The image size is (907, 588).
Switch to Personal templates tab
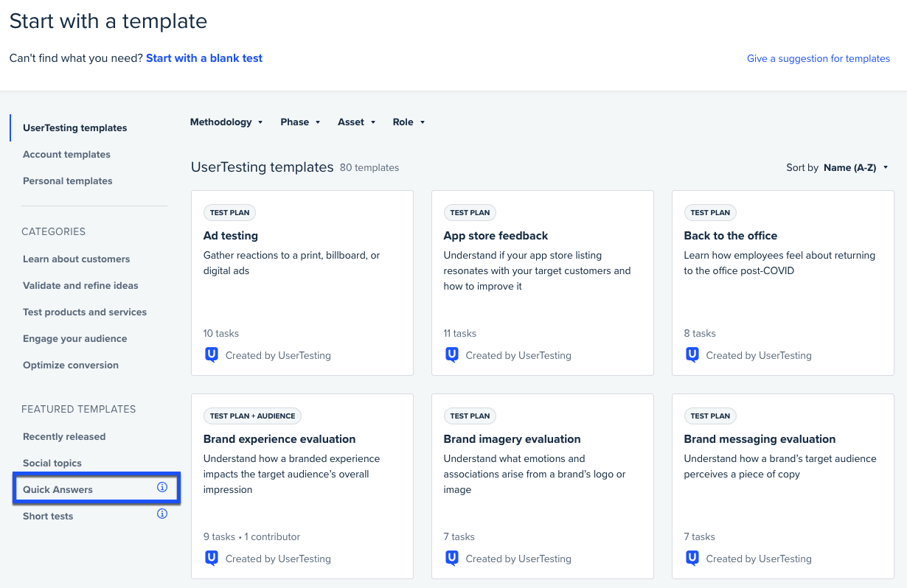(x=68, y=181)
